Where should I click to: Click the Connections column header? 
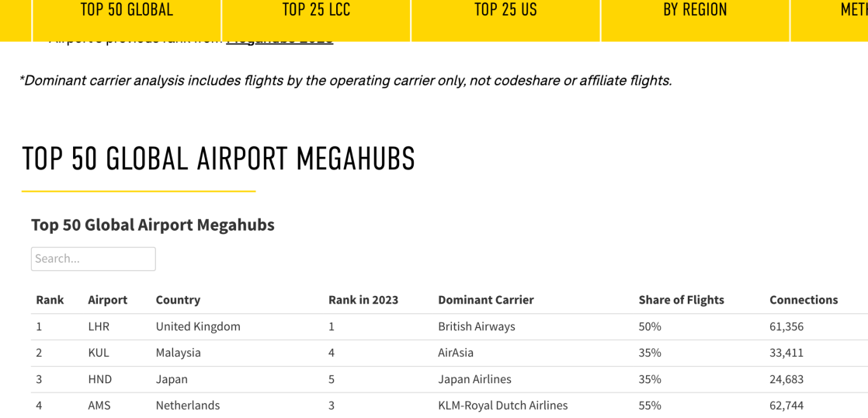804,300
